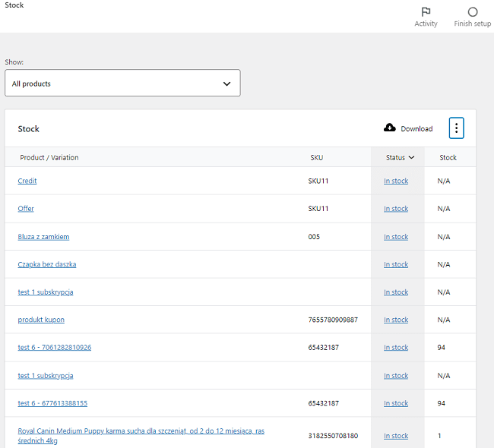Click In stock for Royal Canin row
This screenshot has width=494, height=448.
tap(396, 436)
